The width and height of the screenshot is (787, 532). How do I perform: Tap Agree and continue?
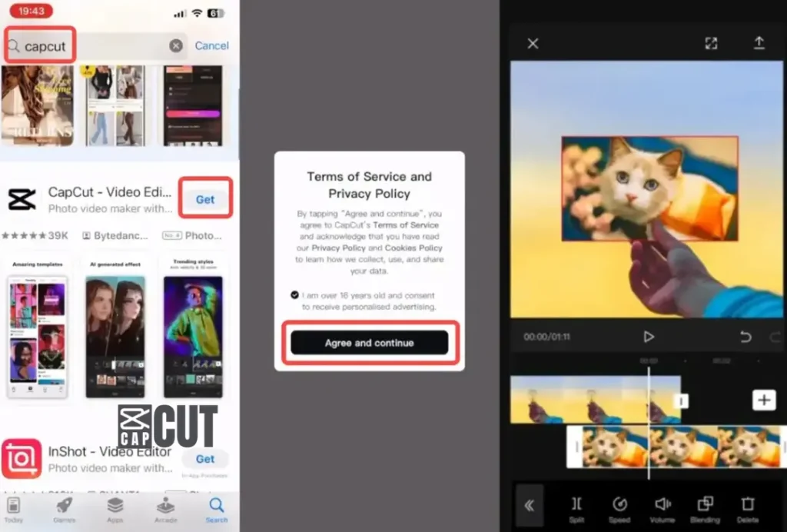coord(369,343)
